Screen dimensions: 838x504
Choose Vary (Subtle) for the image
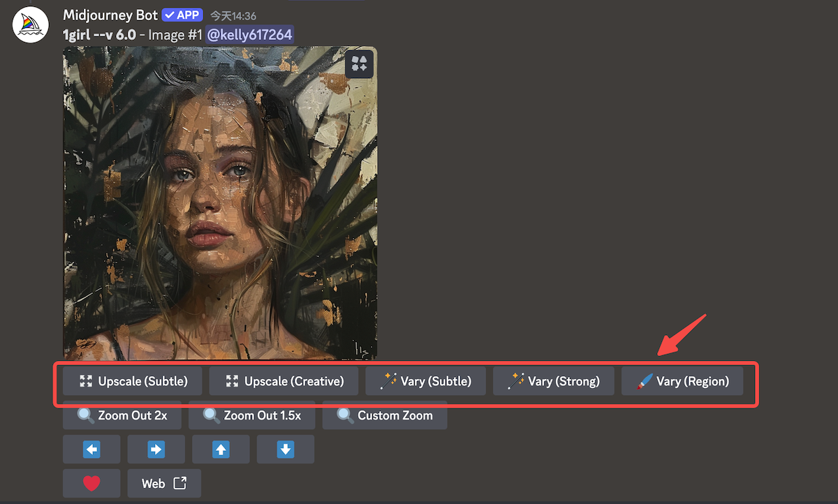click(x=425, y=381)
